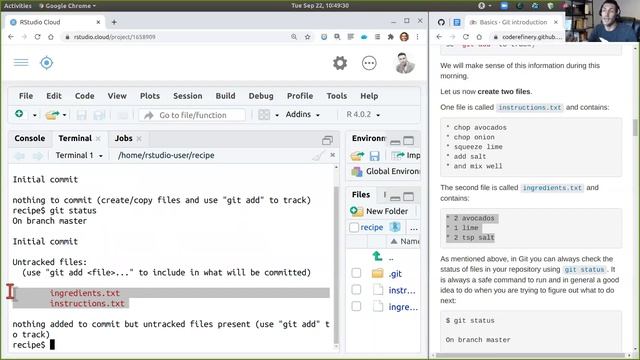The width and height of the screenshot is (640, 360).
Task: Open the Activities overview in top bar
Action: pos(17,6)
